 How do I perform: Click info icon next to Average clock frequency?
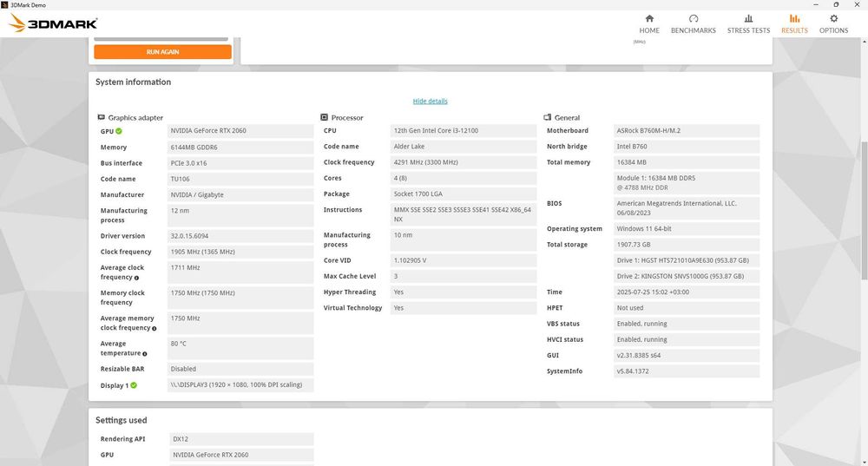tap(136, 278)
